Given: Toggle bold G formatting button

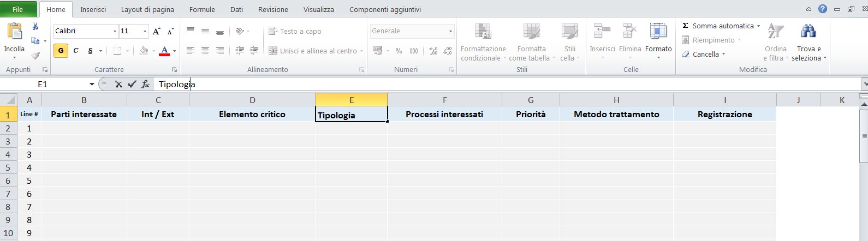Looking at the screenshot, I should (61, 51).
